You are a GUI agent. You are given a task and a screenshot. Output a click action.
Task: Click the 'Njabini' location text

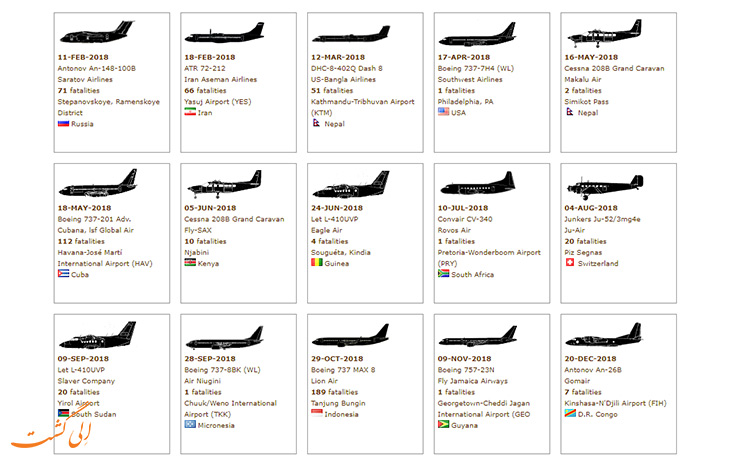click(196, 253)
